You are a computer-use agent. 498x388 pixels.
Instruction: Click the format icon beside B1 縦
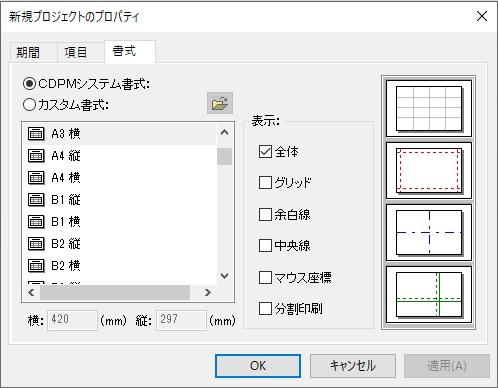coord(36,200)
